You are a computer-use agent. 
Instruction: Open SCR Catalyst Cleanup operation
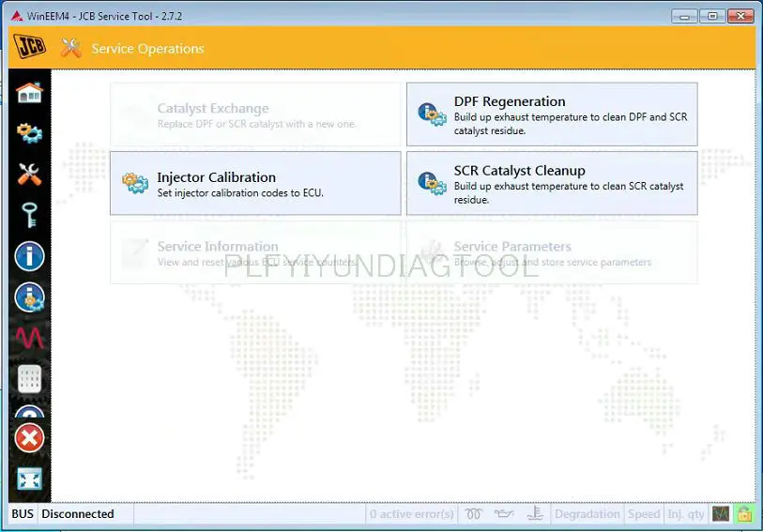click(x=552, y=183)
